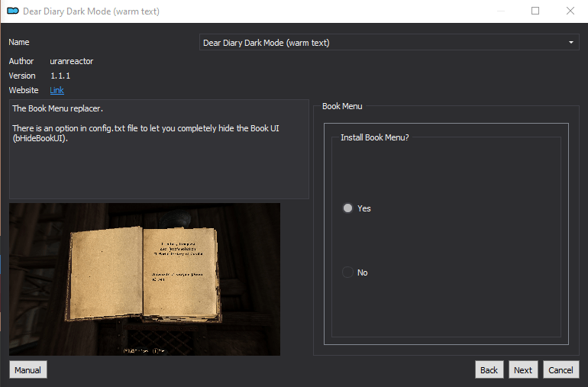
Task: Minimize the installer window
Action: pos(501,11)
